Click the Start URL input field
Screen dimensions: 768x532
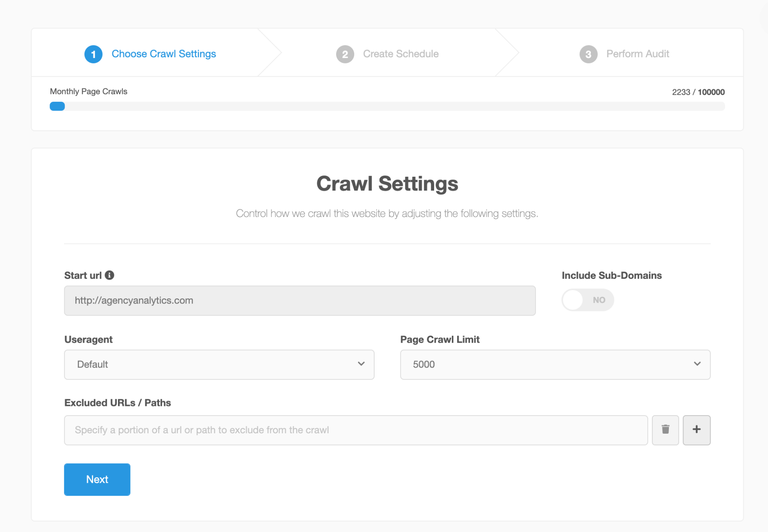[299, 300]
